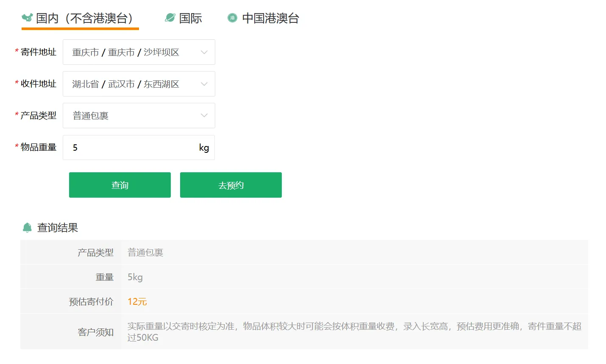This screenshot has height=364, width=606.
Task: Click the 客户须知 row label
Action: point(96,332)
